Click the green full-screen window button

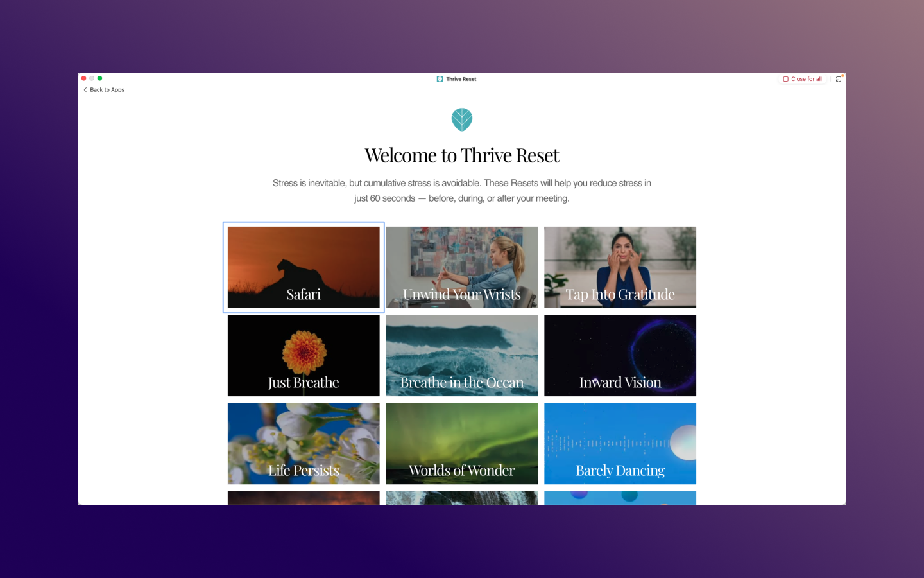pyautogui.click(x=99, y=78)
